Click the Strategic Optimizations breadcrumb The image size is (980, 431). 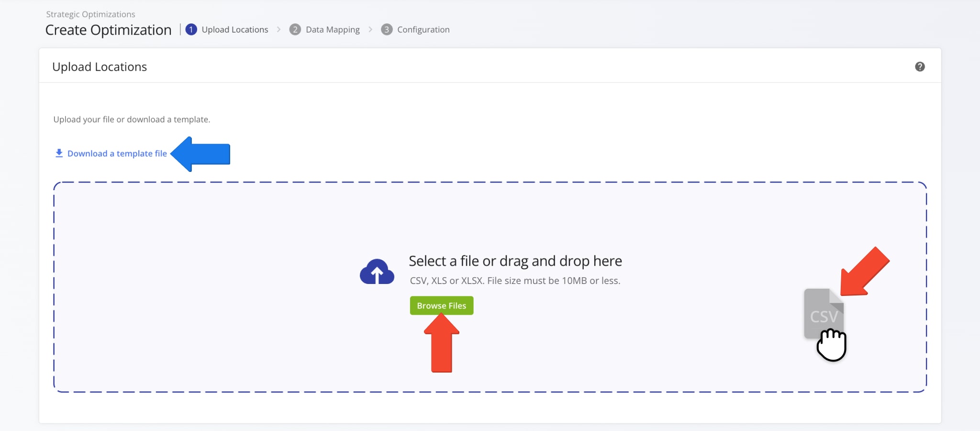pos(90,14)
